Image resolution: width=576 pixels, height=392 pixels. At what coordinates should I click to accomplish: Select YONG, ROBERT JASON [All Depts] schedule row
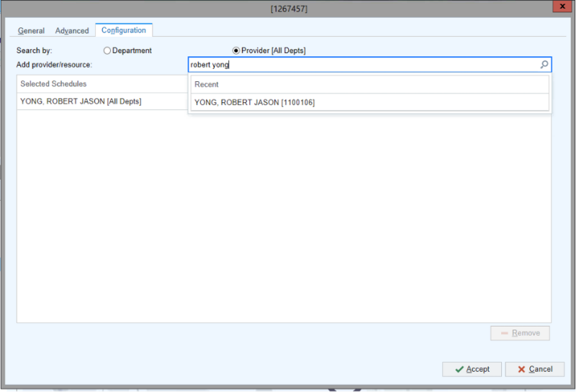coord(102,101)
